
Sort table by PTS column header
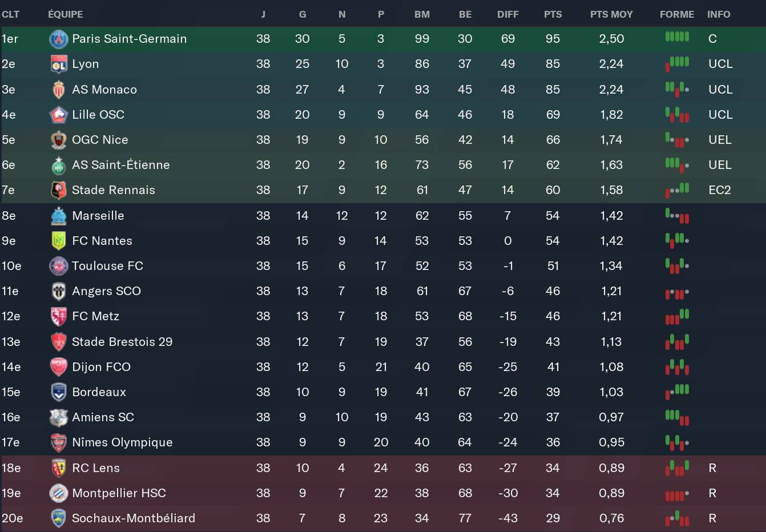tap(553, 14)
